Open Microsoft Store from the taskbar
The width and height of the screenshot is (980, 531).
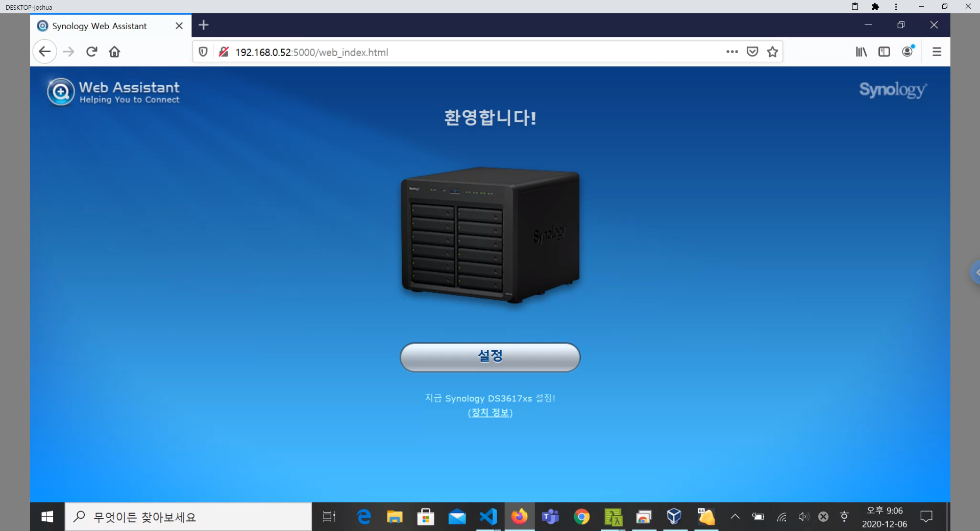point(426,517)
